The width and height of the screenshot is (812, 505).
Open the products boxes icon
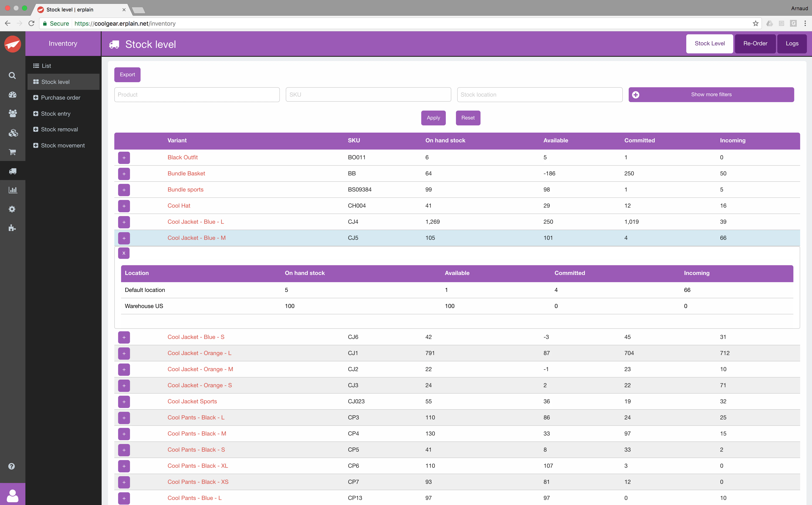[13, 133]
